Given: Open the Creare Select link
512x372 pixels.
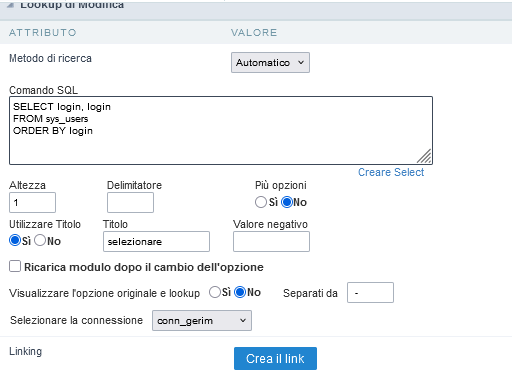Looking at the screenshot, I should coord(391,172).
